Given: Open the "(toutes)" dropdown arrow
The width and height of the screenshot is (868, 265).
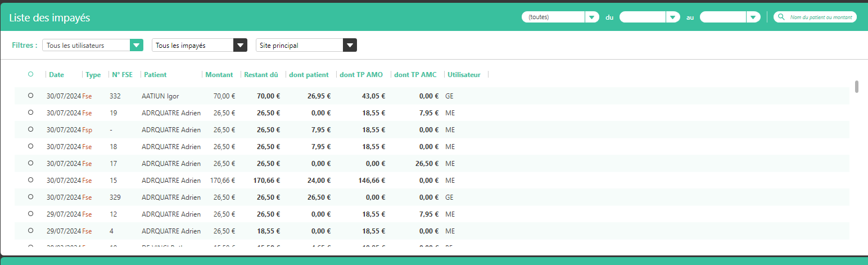Looking at the screenshot, I should 592,17.
